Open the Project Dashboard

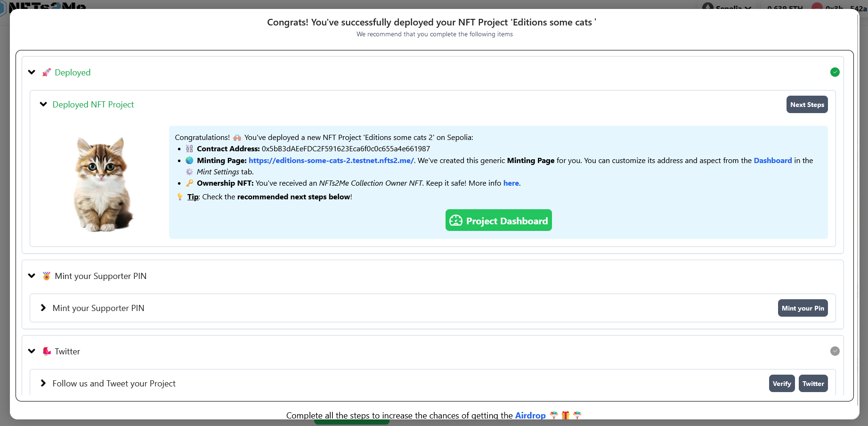498,221
